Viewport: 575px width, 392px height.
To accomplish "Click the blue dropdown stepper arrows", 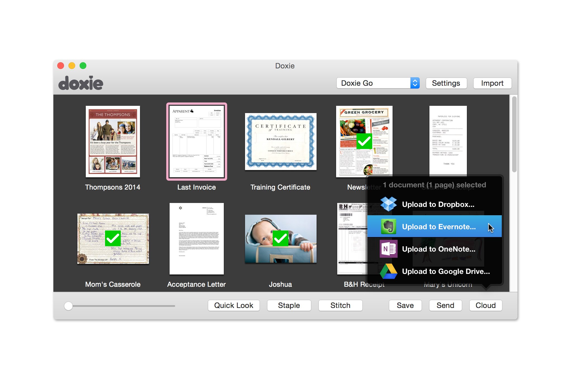I will point(415,83).
